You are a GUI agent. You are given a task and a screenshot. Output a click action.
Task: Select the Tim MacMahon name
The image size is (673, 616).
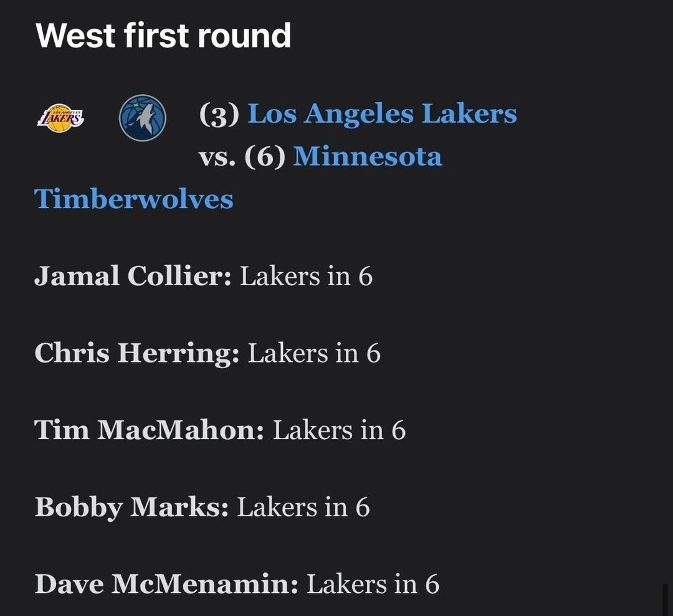tap(149, 430)
